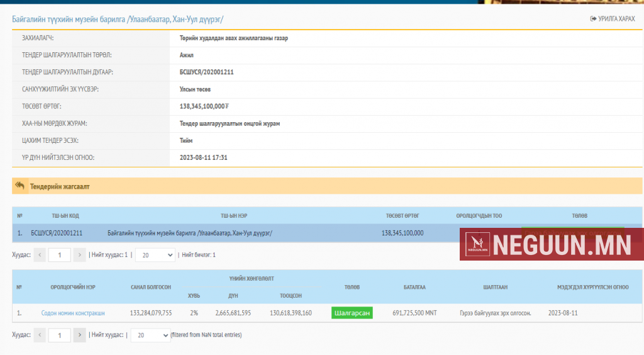The width and height of the screenshot is (644, 355).
Task: Click next page arrow in participants pager
Action: coord(79,335)
